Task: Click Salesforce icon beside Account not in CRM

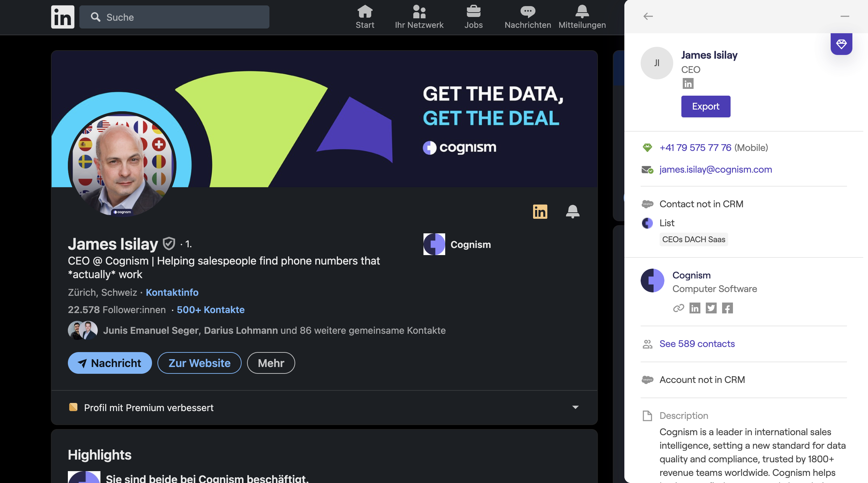Action: coord(647,380)
